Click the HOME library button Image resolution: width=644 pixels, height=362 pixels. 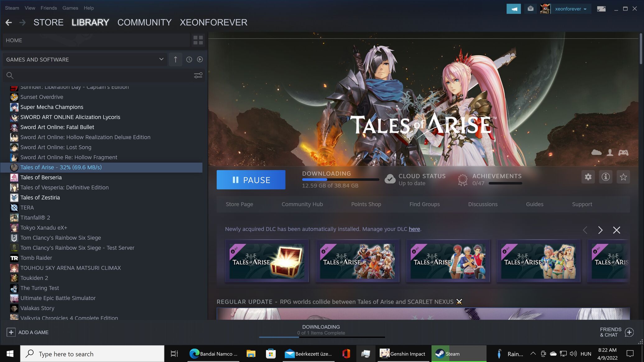96,40
